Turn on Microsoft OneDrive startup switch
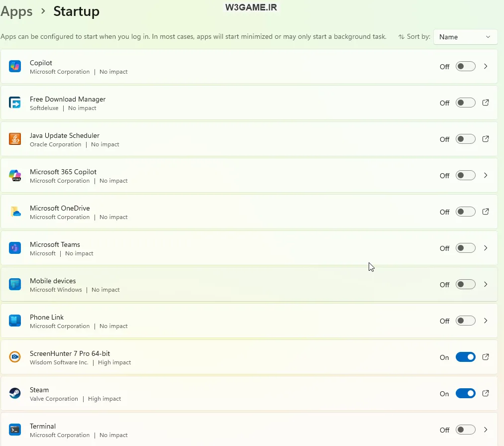Viewport: 504px width, 446px height. pos(465,212)
